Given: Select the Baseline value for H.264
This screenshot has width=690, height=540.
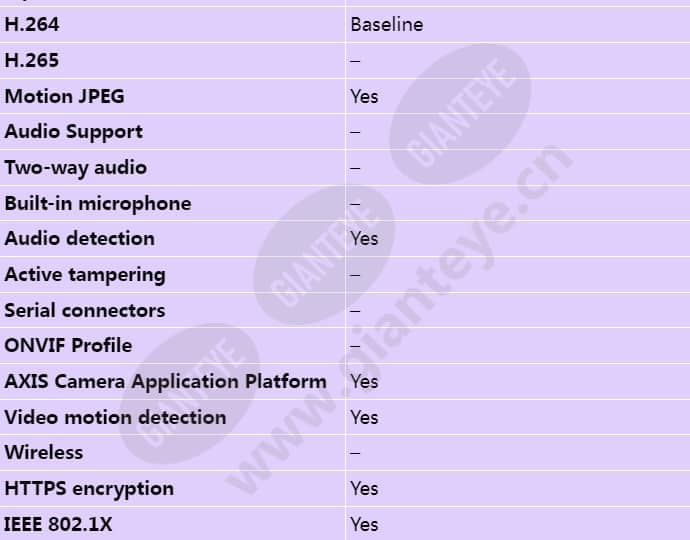Looking at the screenshot, I should click(387, 25).
